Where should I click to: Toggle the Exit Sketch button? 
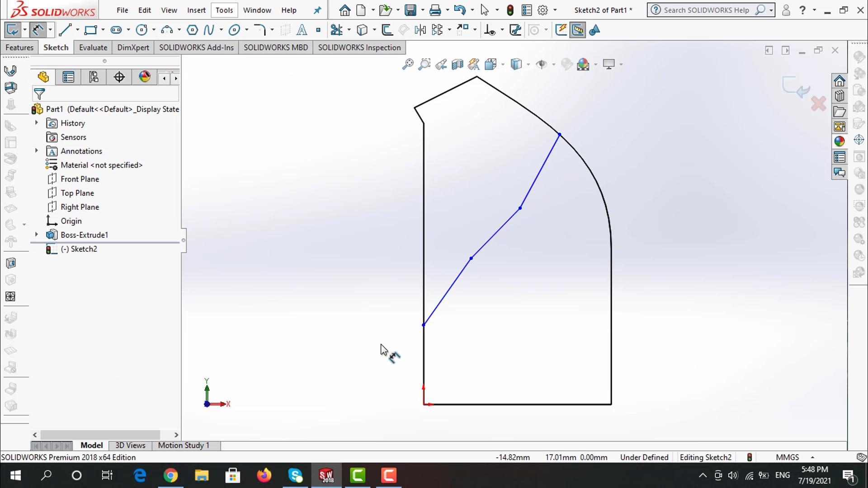12,30
